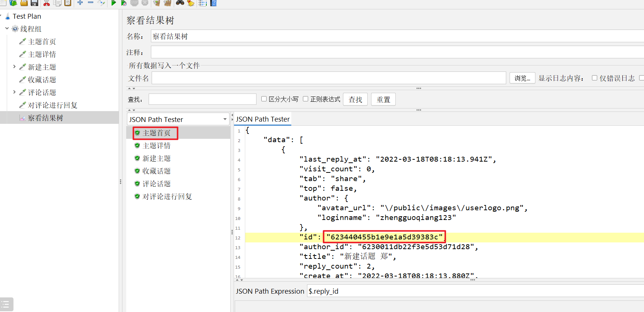
Task: Click the 重置 reset button
Action: 383,100
